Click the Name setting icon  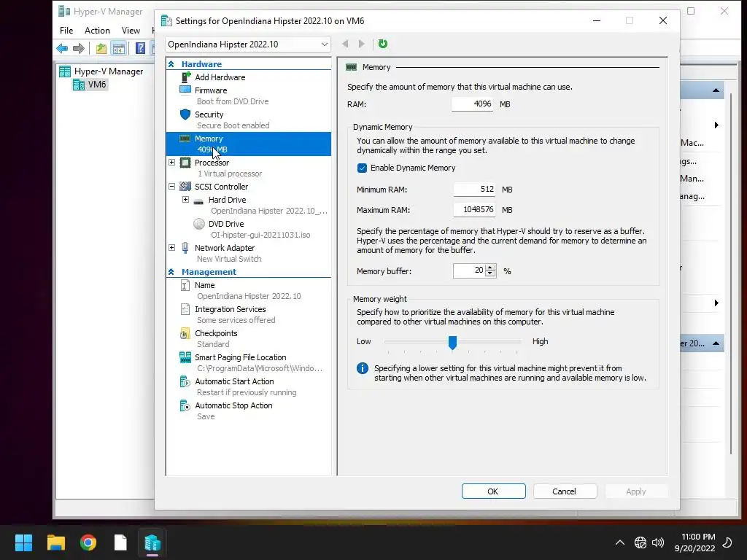[x=185, y=285]
